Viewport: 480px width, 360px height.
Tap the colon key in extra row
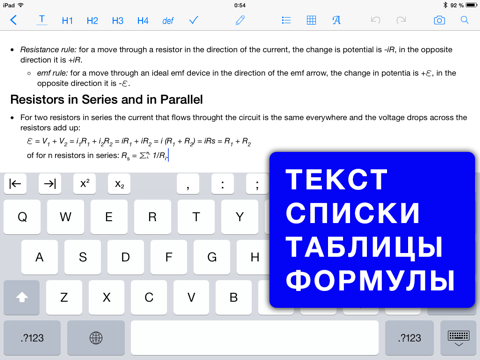[222, 183]
